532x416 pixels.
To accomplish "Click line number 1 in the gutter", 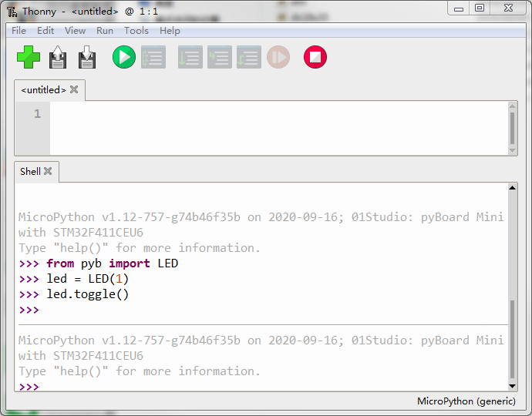I will pos(37,113).
